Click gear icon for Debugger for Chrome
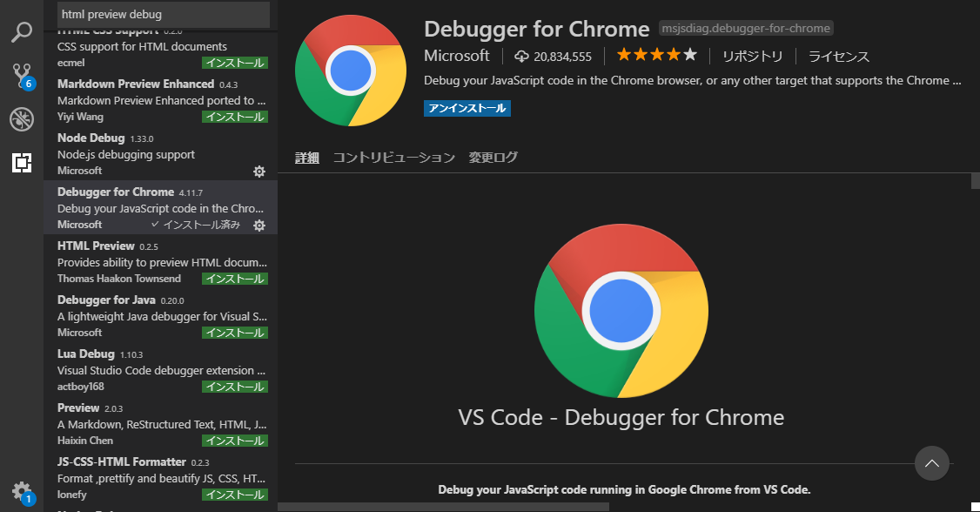 click(258, 226)
